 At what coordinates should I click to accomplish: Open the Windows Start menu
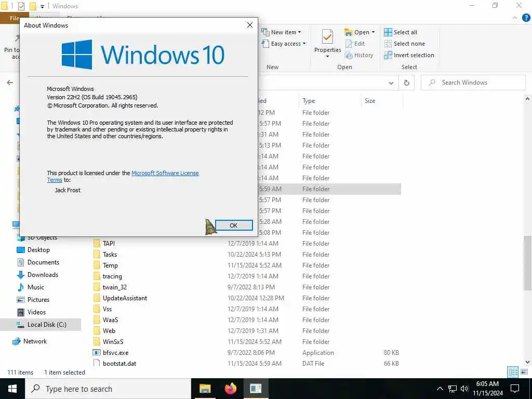[x=12, y=389]
